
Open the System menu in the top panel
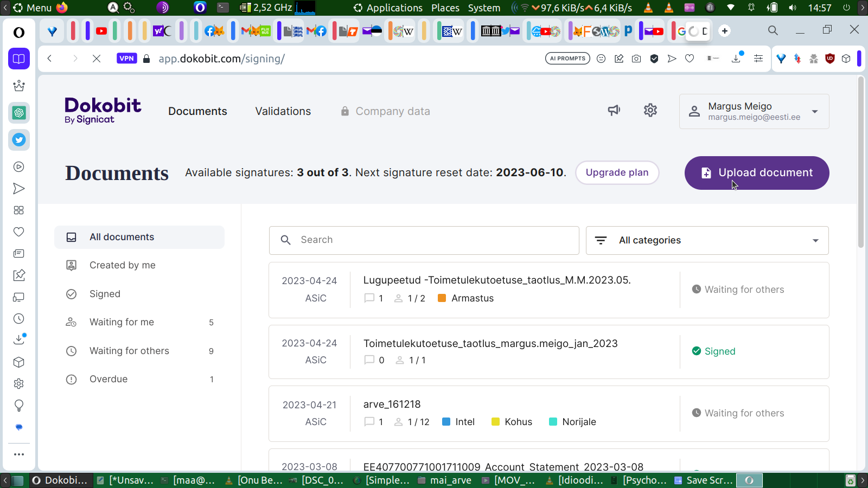coord(484,8)
